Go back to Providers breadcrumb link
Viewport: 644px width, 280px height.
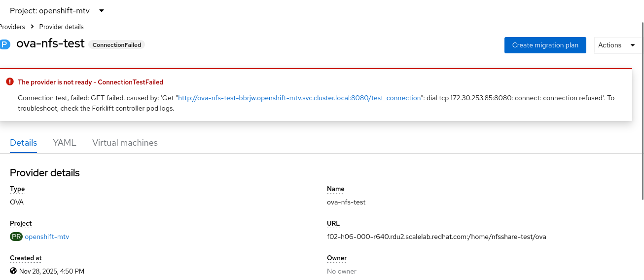point(12,27)
